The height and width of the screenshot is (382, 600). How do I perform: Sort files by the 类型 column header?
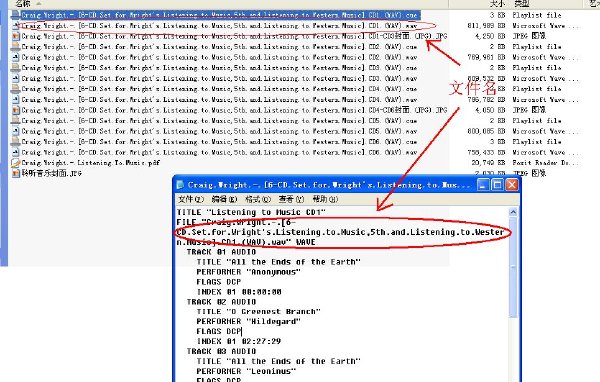(521, 4)
